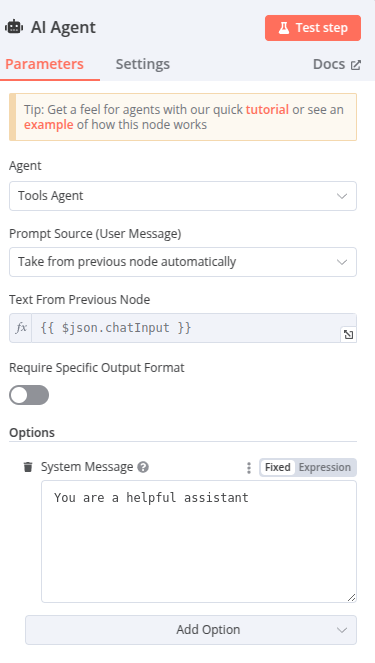Viewport: 375px width, 663px height.
Task: Open the example link in tip
Action: coord(49,125)
